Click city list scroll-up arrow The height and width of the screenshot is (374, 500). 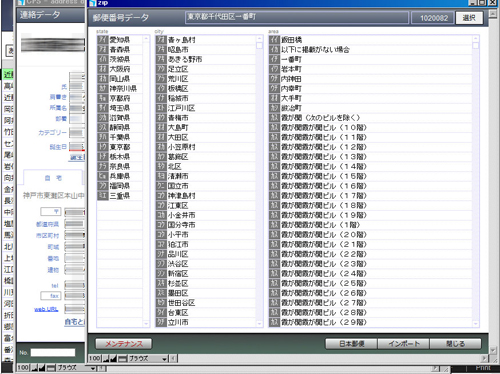259,39
